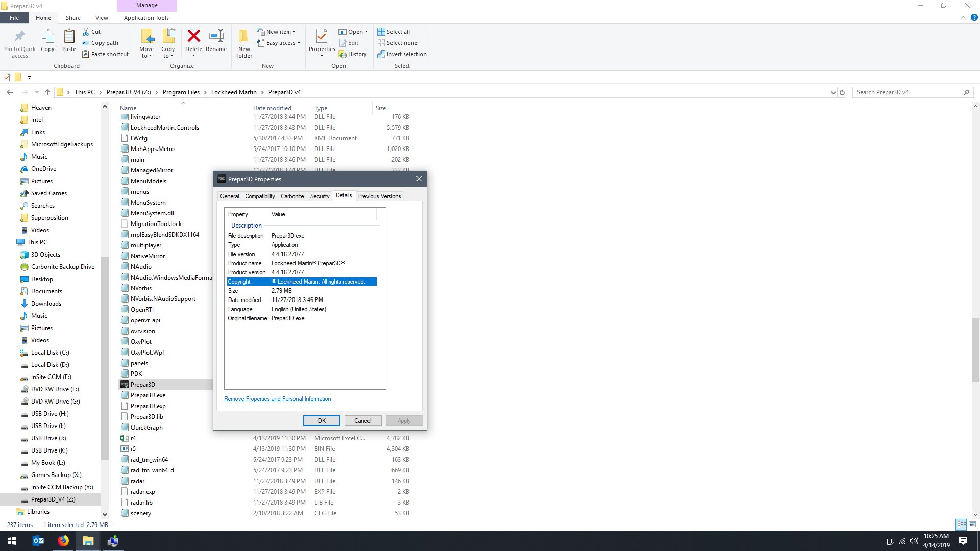The image size is (980, 551).
Task: Click Lockheed Martin in address breadcrumb
Action: pos(234,92)
